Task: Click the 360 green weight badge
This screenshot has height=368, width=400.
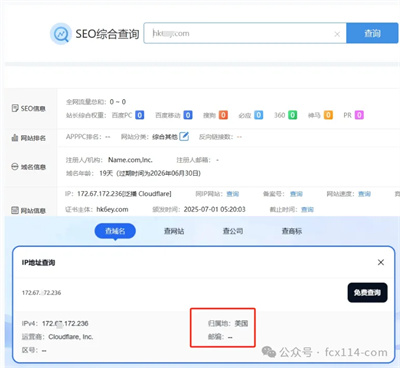Action: (292, 115)
